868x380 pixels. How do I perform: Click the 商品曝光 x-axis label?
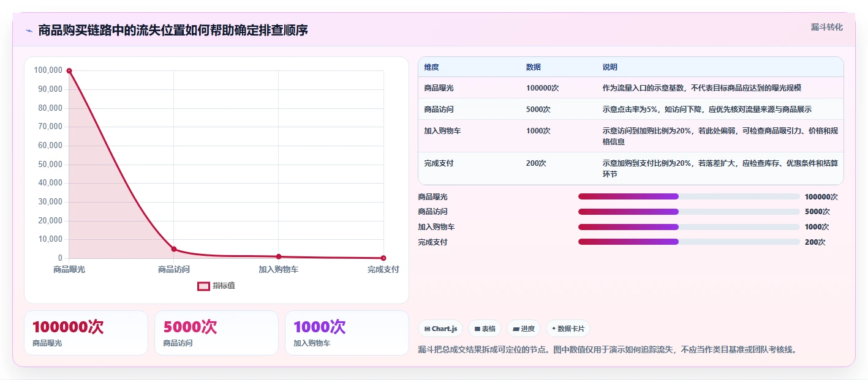69,269
